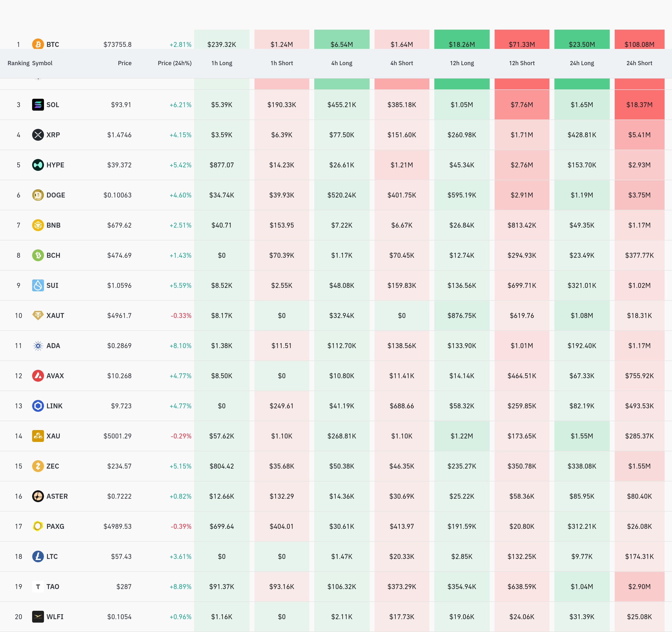Click the Litecoin LTC icon
672x632 pixels.
coord(38,556)
